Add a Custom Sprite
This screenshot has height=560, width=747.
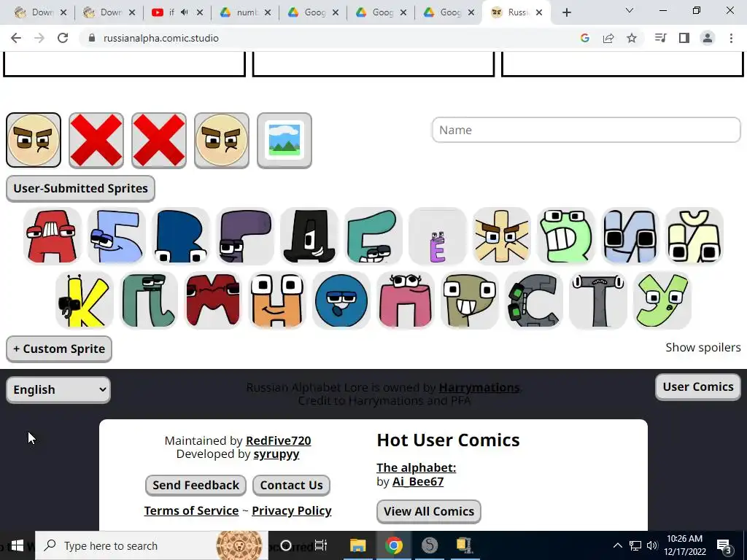59,349
